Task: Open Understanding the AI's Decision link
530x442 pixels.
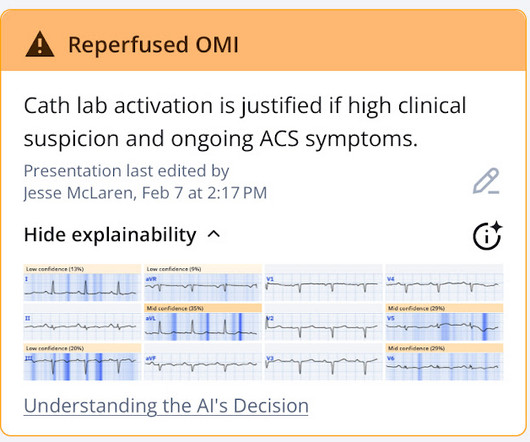Action: point(166,406)
